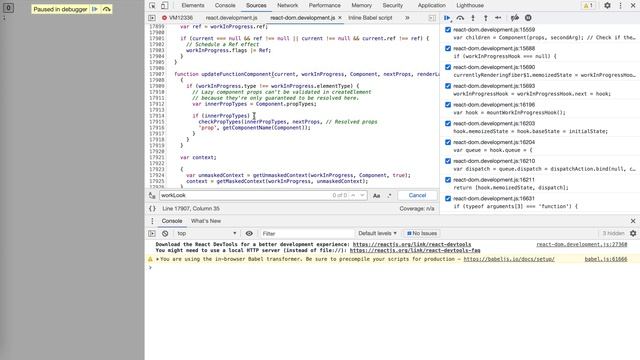Image resolution: width=640 pixels, height=360 pixels.
Task: Switch to the Network panel tab
Action: (287, 6)
